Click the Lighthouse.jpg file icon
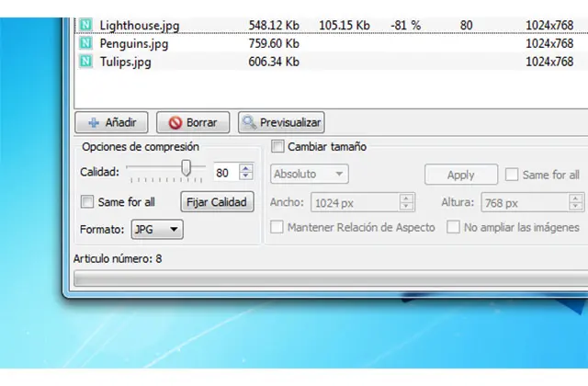Viewport: 588px width, 386px height. coord(86,24)
